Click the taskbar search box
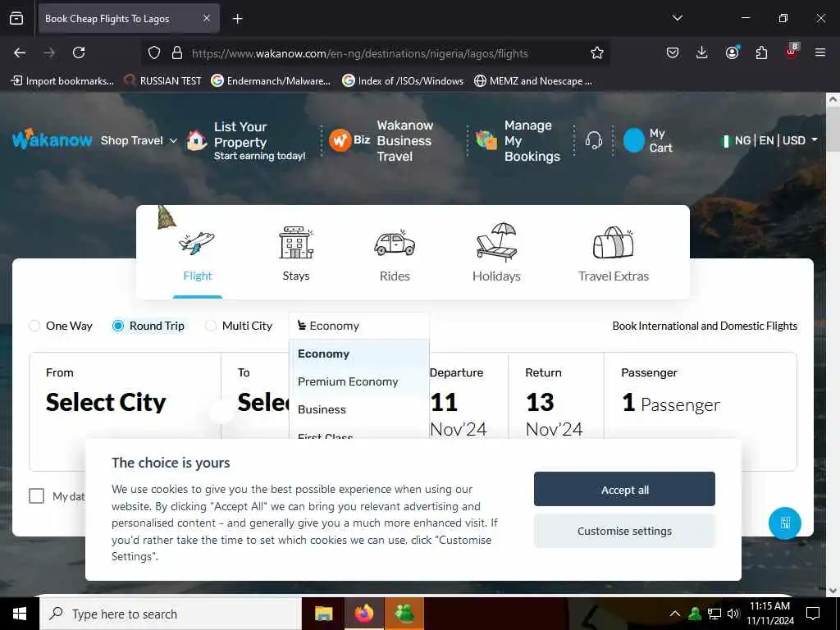Viewport: 840px width, 630px height. click(171, 614)
